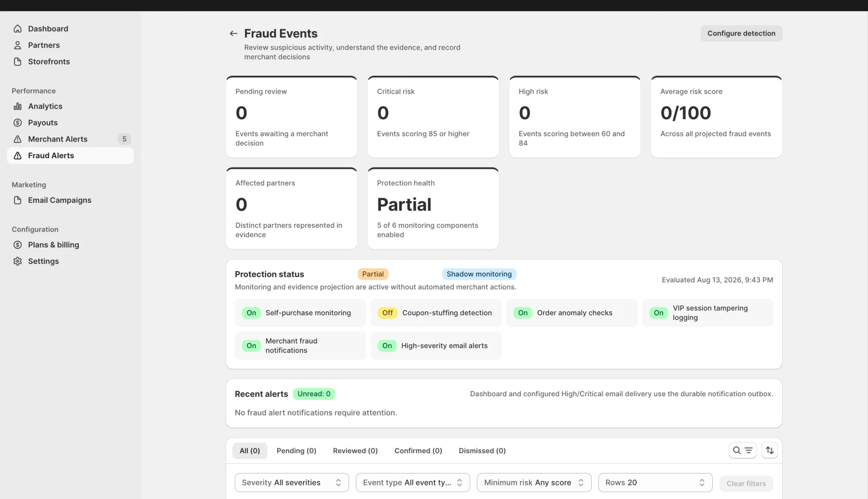Open the search and filter control
The width and height of the screenshot is (868, 499).
743,450
